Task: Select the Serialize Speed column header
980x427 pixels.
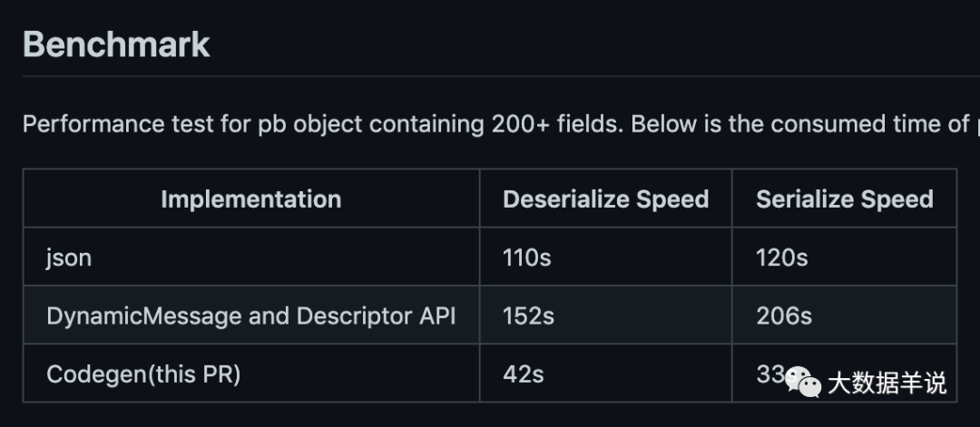Action: pos(844,199)
